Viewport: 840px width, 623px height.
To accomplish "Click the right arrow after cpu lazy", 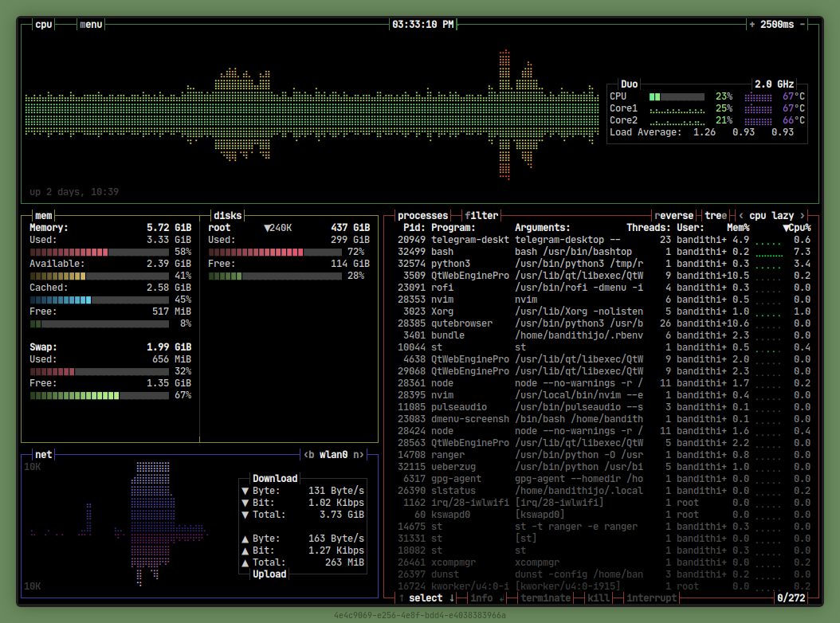I will (x=802, y=216).
